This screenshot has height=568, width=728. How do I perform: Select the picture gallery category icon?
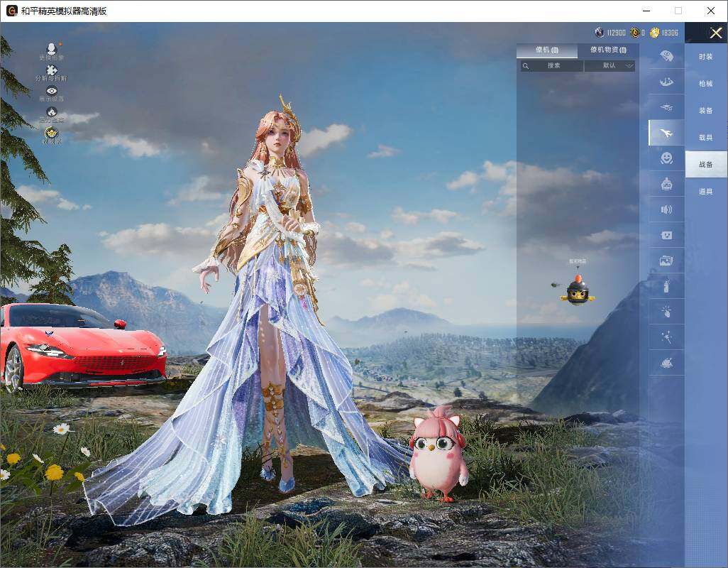pyautogui.click(x=667, y=261)
